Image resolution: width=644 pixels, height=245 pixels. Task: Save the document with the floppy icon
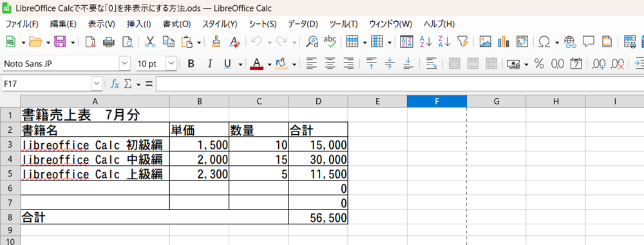coord(61,41)
